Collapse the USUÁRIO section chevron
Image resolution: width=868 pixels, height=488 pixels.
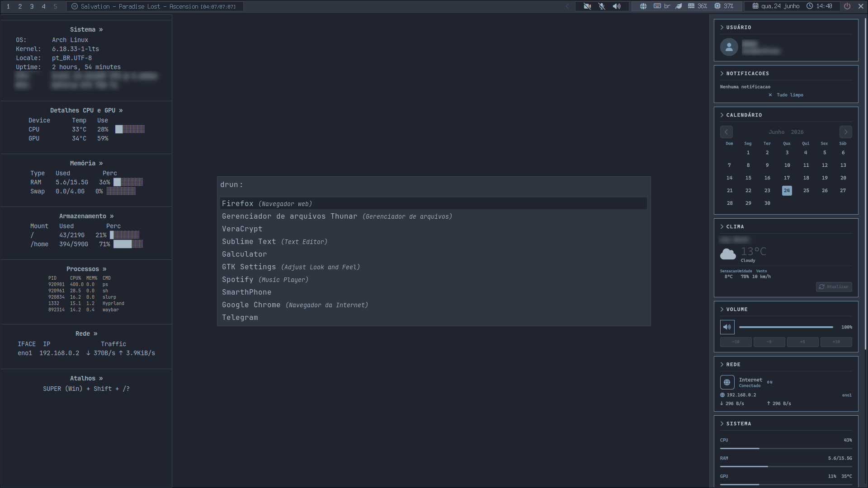click(x=722, y=28)
